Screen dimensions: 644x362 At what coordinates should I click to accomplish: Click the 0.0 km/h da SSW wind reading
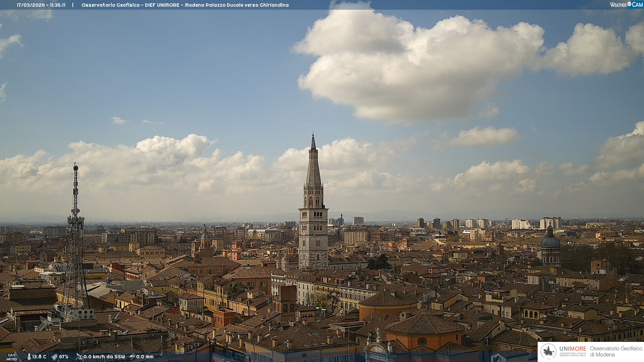tap(104, 357)
